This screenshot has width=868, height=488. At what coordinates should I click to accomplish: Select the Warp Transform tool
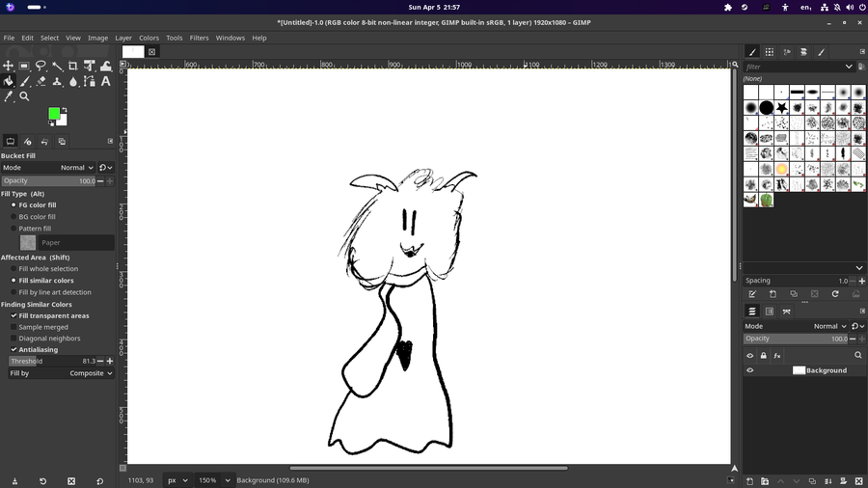[x=106, y=66]
